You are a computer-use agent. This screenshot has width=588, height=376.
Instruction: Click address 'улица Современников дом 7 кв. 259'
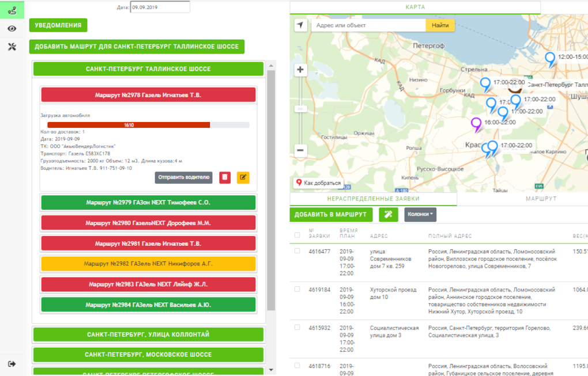tap(390, 259)
